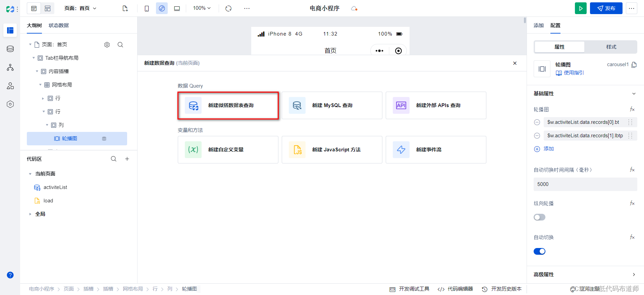Add new item in code area
This screenshot has height=295, width=644.
pos(127,159)
